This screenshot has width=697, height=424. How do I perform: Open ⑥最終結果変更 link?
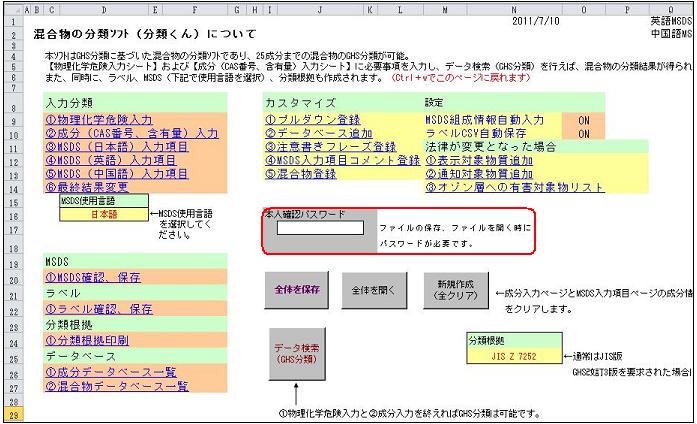pyautogui.click(x=87, y=187)
